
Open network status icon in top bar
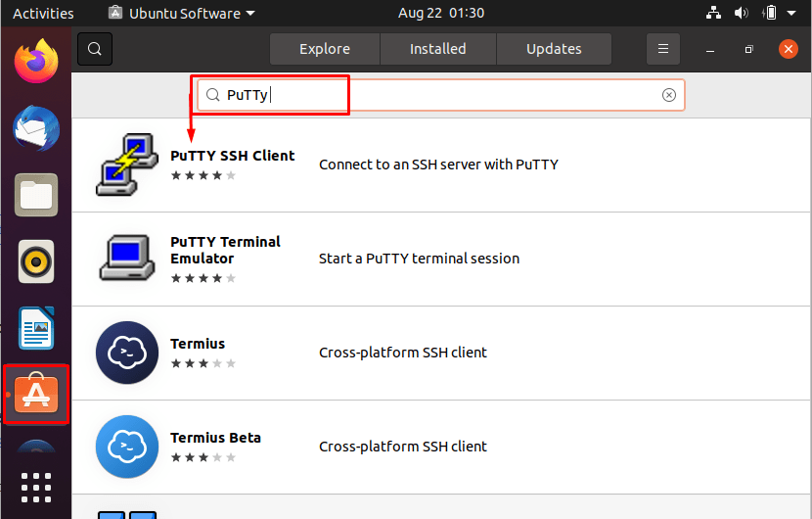pos(713,13)
